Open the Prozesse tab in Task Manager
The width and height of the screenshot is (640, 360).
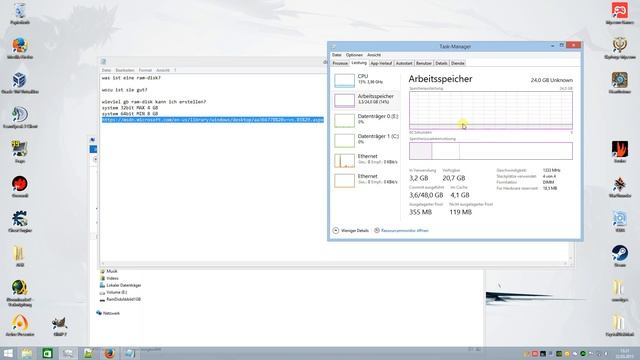pos(340,63)
